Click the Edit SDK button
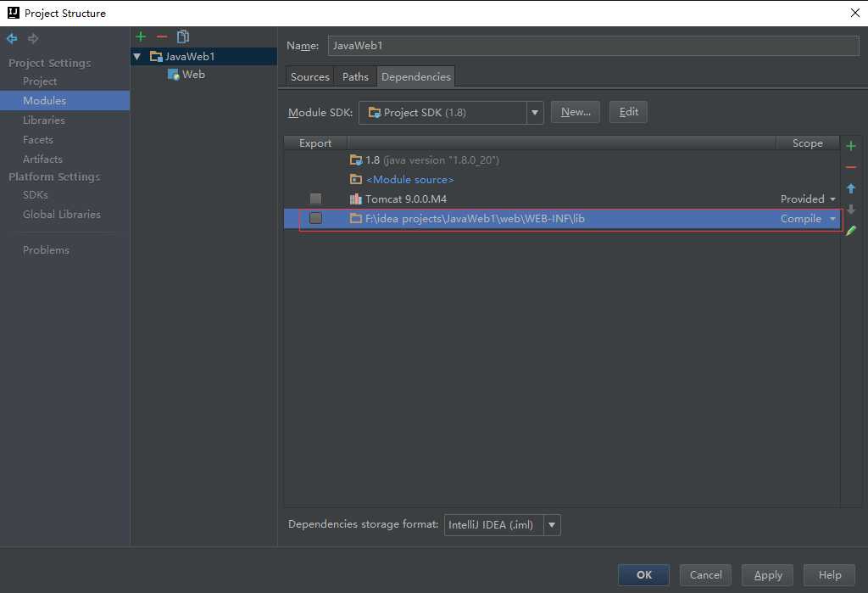Image resolution: width=868 pixels, height=593 pixels. pos(628,112)
